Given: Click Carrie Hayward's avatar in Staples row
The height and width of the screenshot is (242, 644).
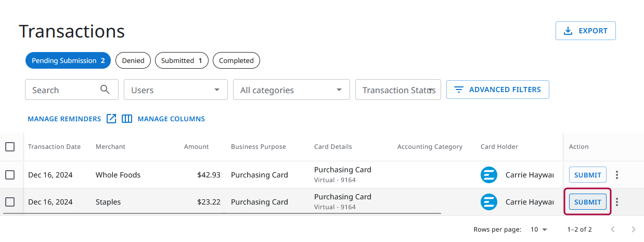Looking at the screenshot, I should pos(489,202).
